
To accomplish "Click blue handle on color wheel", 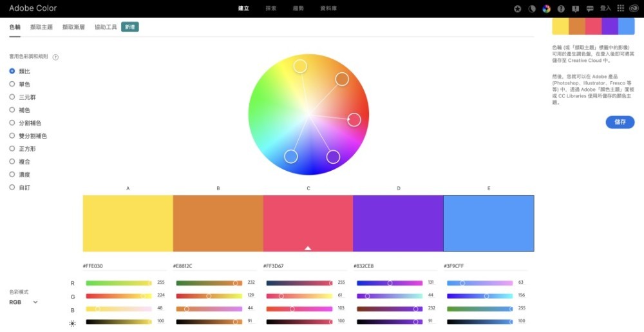I will 291,156.
